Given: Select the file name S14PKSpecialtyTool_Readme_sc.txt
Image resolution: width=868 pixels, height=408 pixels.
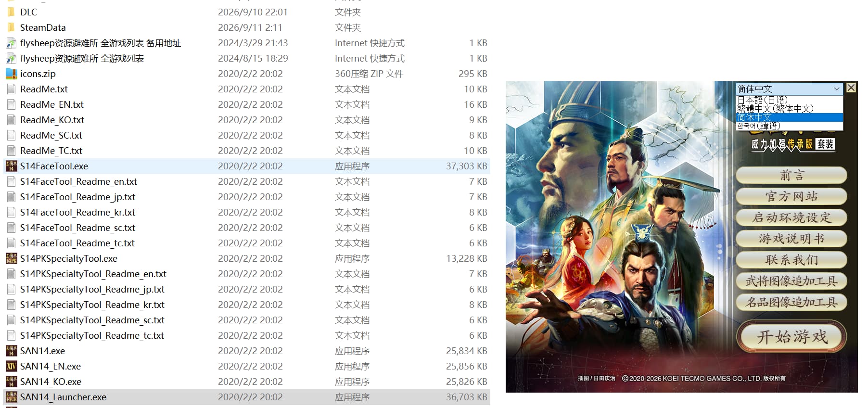Looking at the screenshot, I should (92, 320).
